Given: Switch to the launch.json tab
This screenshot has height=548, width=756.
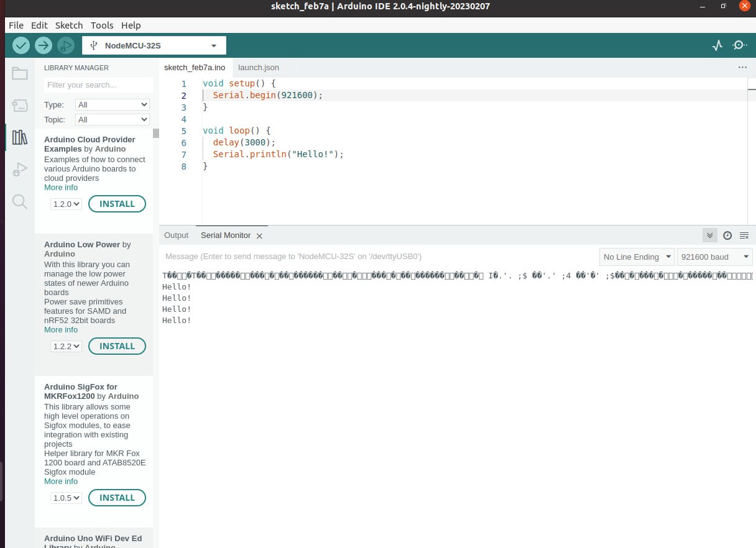Looking at the screenshot, I should click(259, 67).
